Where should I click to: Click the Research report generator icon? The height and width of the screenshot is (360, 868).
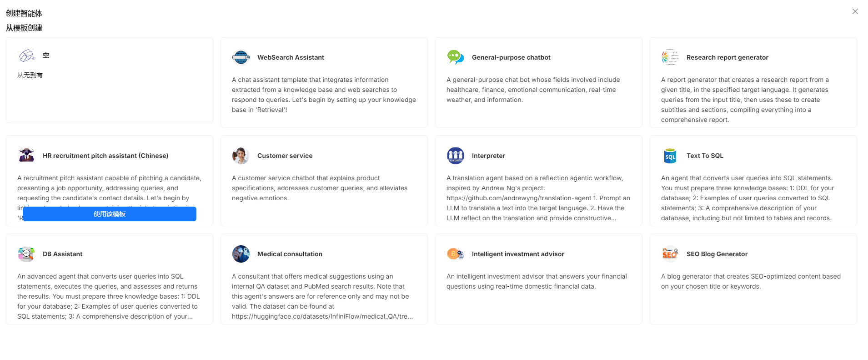click(x=670, y=57)
